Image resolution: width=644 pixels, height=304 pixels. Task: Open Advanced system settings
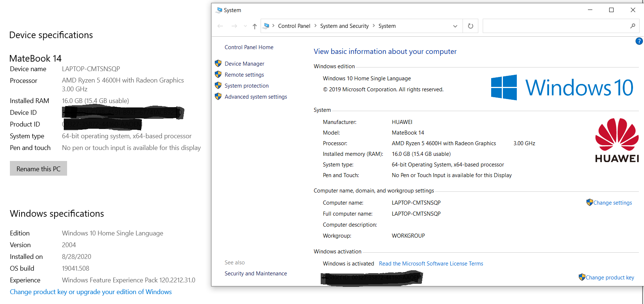(x=256, y=97)
